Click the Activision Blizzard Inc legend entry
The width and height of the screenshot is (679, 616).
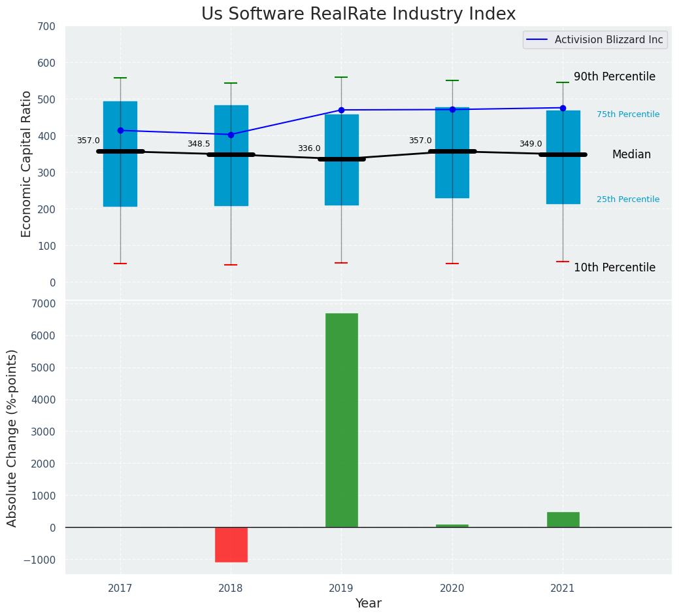(x=608, y=40)
